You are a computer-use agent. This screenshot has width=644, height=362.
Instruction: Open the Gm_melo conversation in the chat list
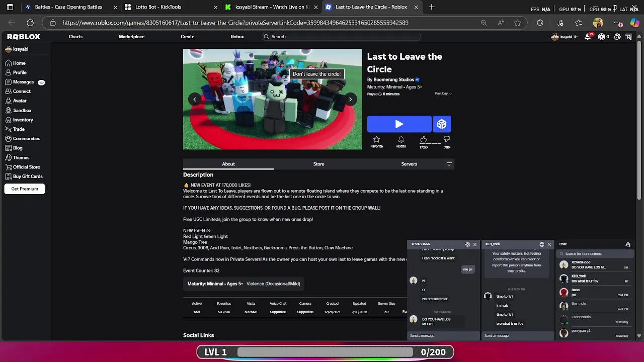point(595,306)
